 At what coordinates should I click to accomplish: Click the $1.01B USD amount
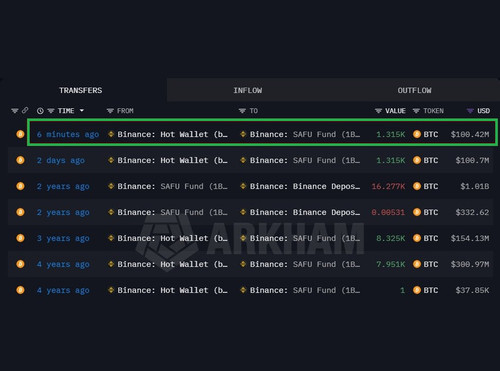pos(475,186)
